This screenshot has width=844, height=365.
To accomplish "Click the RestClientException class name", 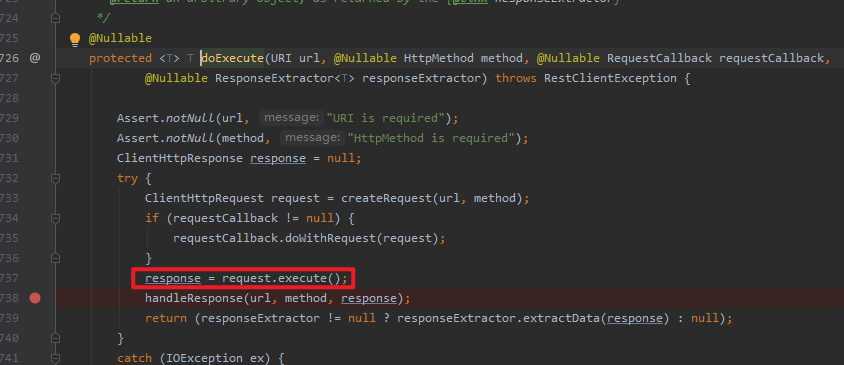I will [x=610, y=79].
